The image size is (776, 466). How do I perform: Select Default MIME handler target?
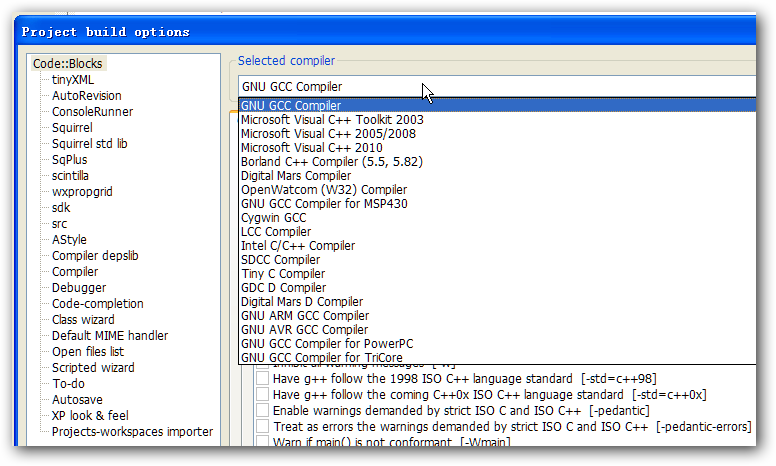pyautogui.click(x=110, y=335)
